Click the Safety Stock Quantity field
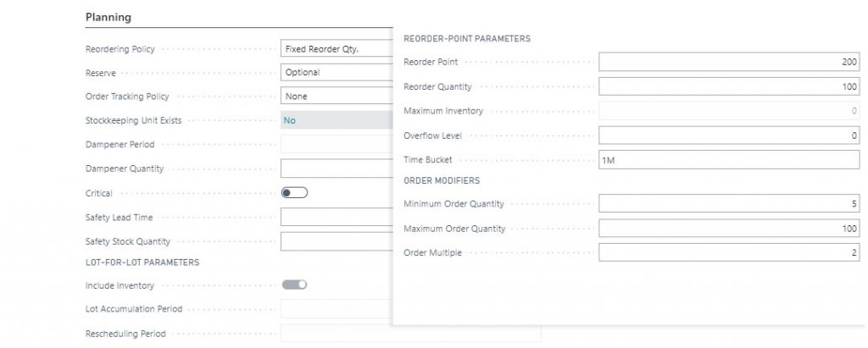This screenshot has height=348, width=868. click(x=336, y=241)
